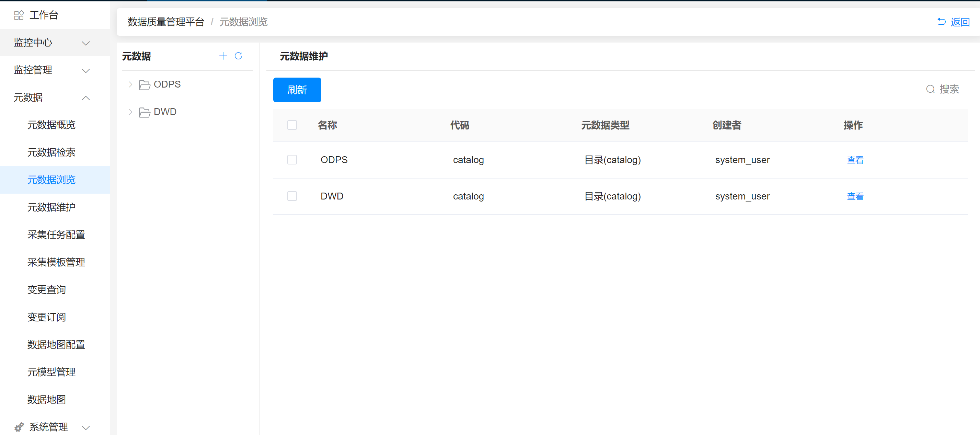The image size is (980, 435).
Task: Select 元数据浏览 menu item
Action: click(x=55, y=180)
